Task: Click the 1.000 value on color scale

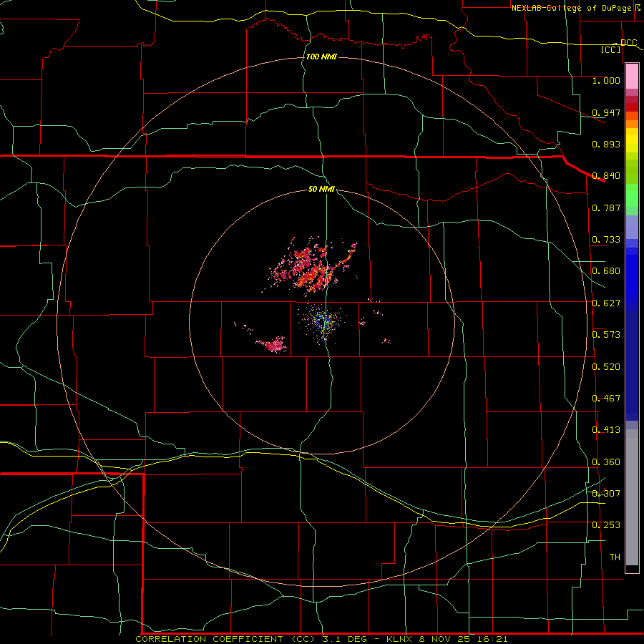Action: (x=606, y=80)
